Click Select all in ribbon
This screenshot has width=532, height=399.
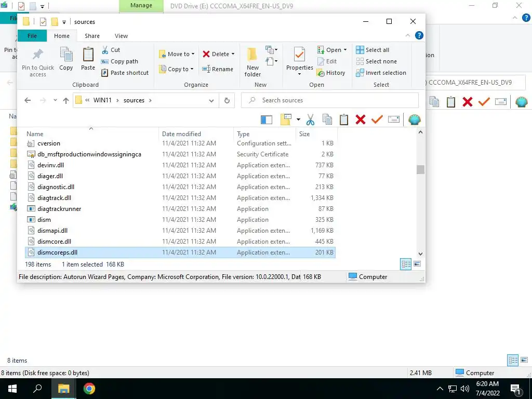point(373,50)
